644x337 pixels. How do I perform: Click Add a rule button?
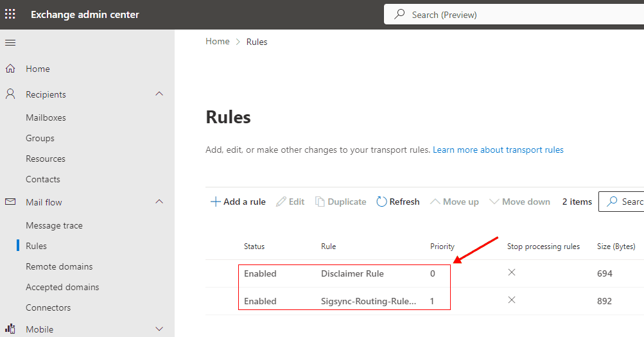click(238, 202)
